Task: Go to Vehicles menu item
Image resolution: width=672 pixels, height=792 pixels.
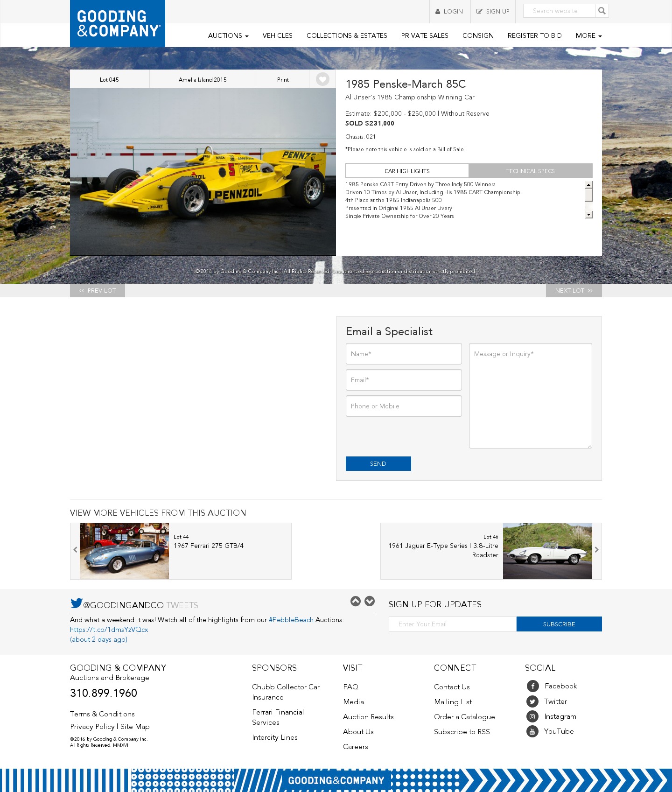Action: click(278, 35)
